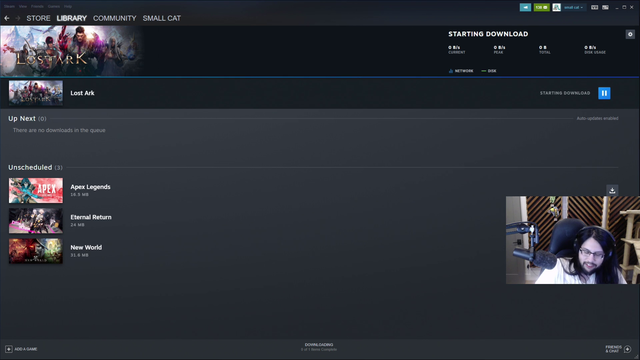Click the Lost Ark small thumbnail

pyautogui.click(x=36, y=93)
